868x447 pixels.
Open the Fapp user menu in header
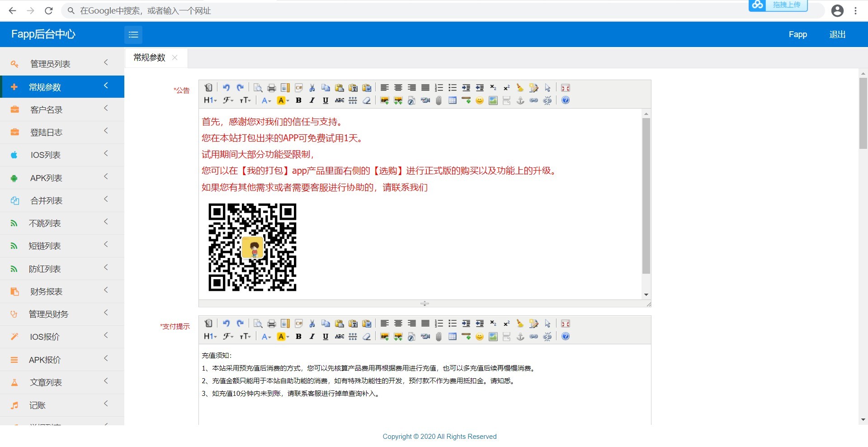[798, 34]
